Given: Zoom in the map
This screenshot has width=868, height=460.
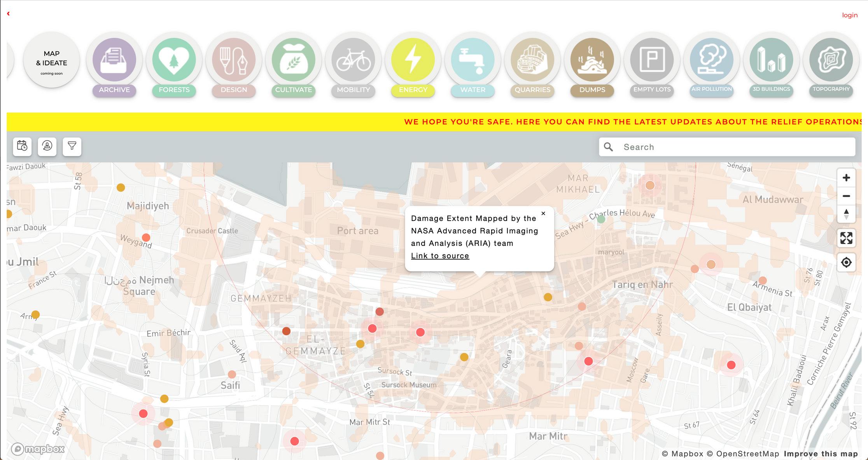Looking at the screenshot, I should point(846,178).
